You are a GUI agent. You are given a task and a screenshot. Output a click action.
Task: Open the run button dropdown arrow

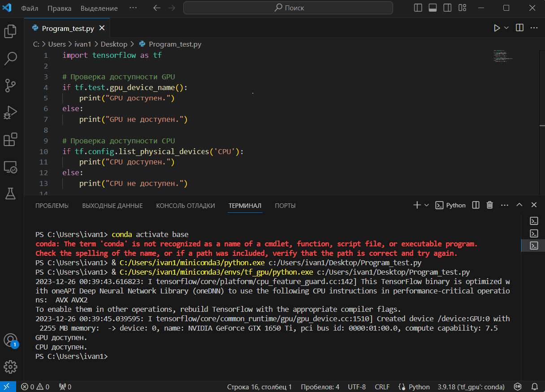(x=507, y=28)
